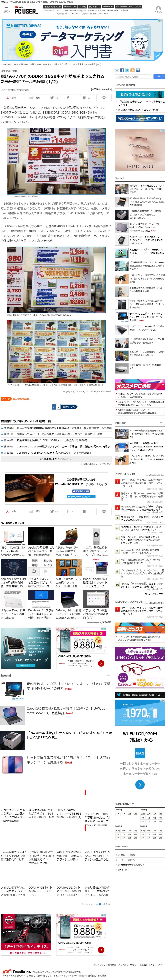Save to Pocket using top bar icon
Image resolution: width=165 pixels, height=980 pixels.
click(104, 97)
